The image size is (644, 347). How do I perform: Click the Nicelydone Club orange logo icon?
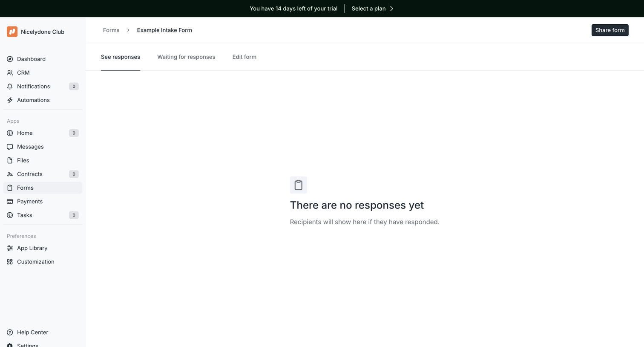(12, 32)
